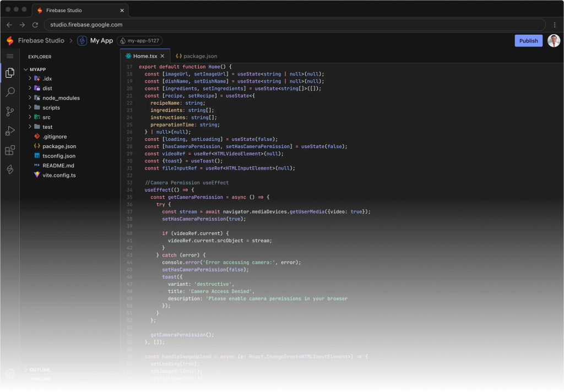Open the Extensions view
The image size is (564, 392).
(10, 150)
